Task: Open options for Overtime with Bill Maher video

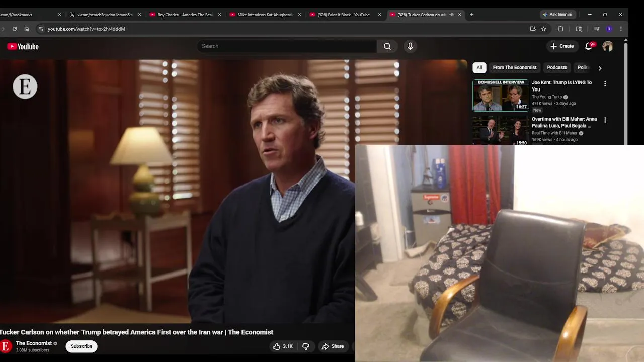Action: pyautogui.click(x=605, y=120)
